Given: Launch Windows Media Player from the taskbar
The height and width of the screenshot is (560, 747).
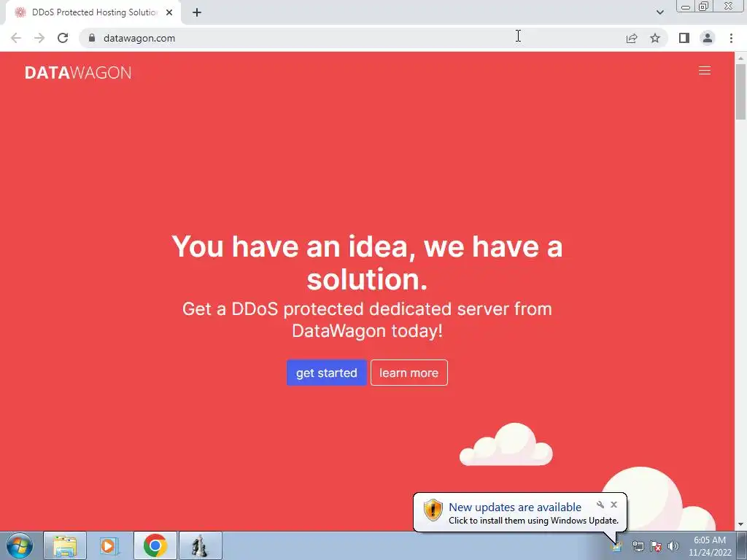Looking at the screenshot, I should tap(109, 546).
